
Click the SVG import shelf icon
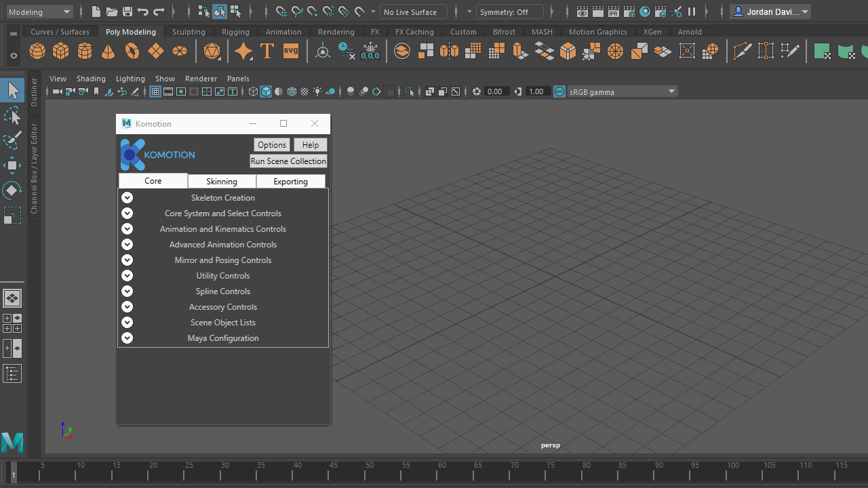[x=291, y=51]
